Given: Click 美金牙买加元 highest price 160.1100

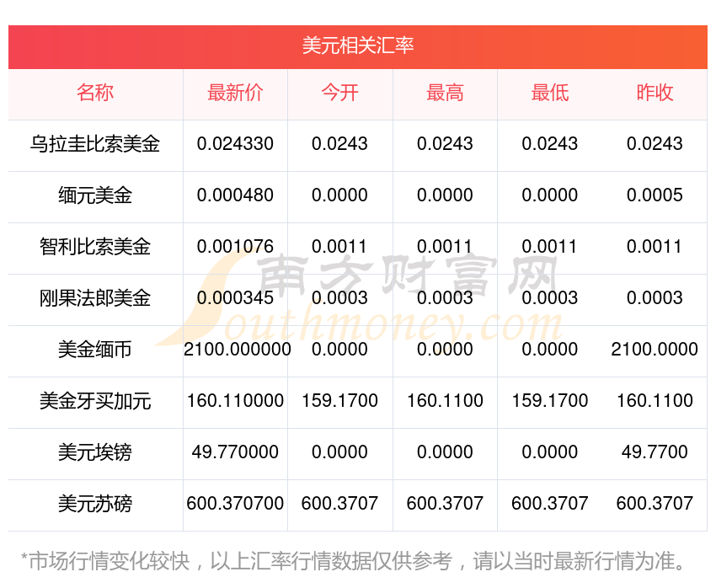Looking at the screenshot, I should [x=445, y=401].
